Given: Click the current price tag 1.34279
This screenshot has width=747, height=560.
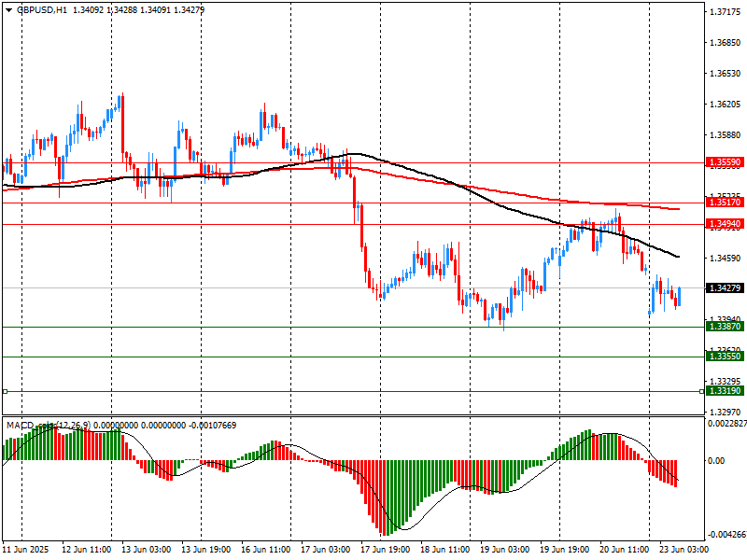Looking at the screenshot, I should point(725,288).
